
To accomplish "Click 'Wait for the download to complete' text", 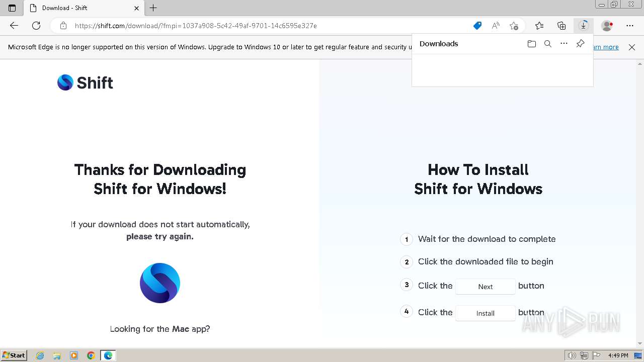I will pos(487,239).
